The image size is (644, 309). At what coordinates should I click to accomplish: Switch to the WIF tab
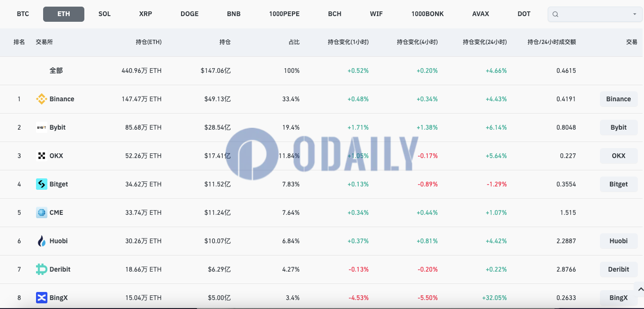tap(376, 14)
